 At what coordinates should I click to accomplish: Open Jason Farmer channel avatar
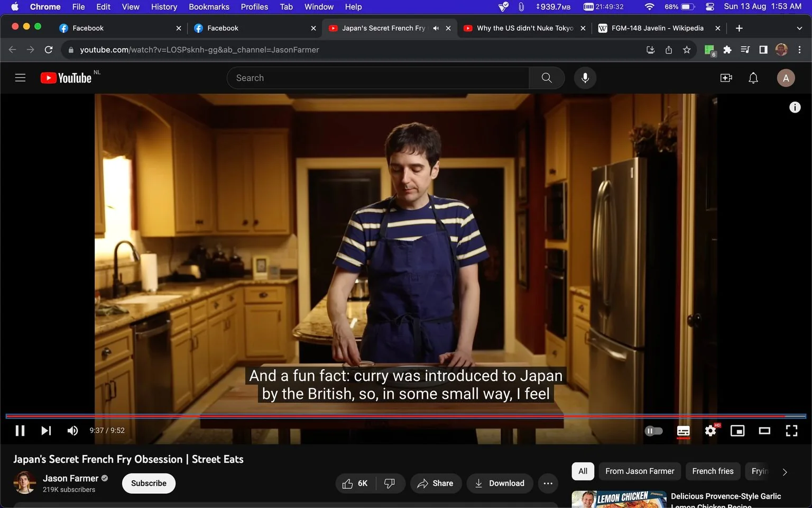[x=24, y=483]
